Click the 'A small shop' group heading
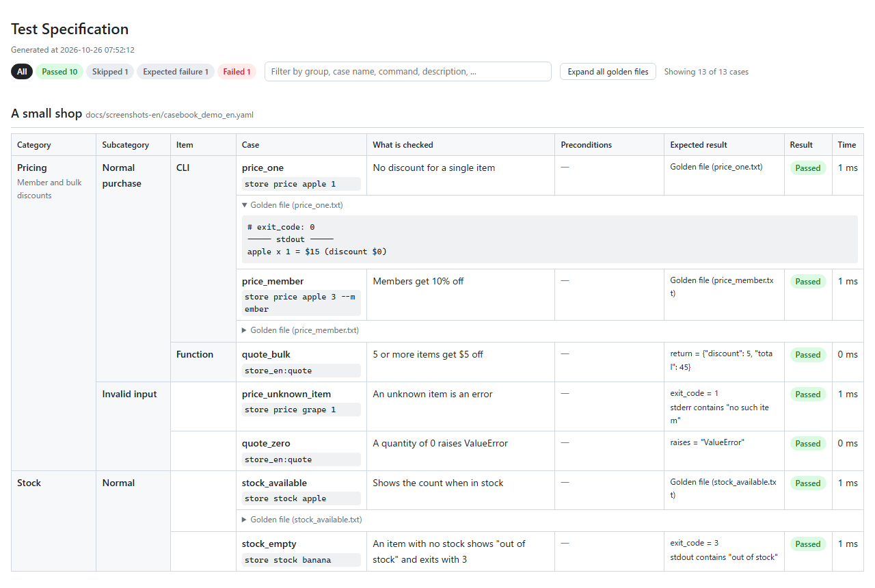Image resolution: width=875 pixels, height=588 pixels. point(46,113)
